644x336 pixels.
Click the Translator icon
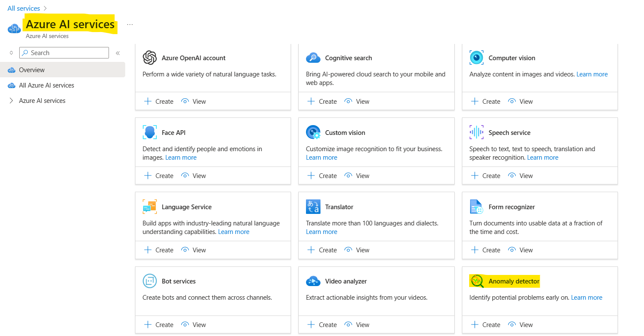[x=313, y=207]
